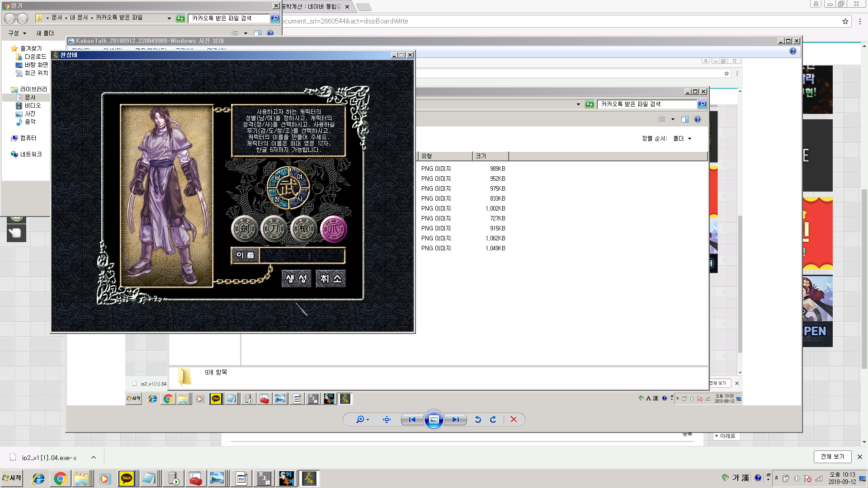Expand the 구성 (Organize) dropdown menu
The image size is (868, 488).
tap(17, 33)
